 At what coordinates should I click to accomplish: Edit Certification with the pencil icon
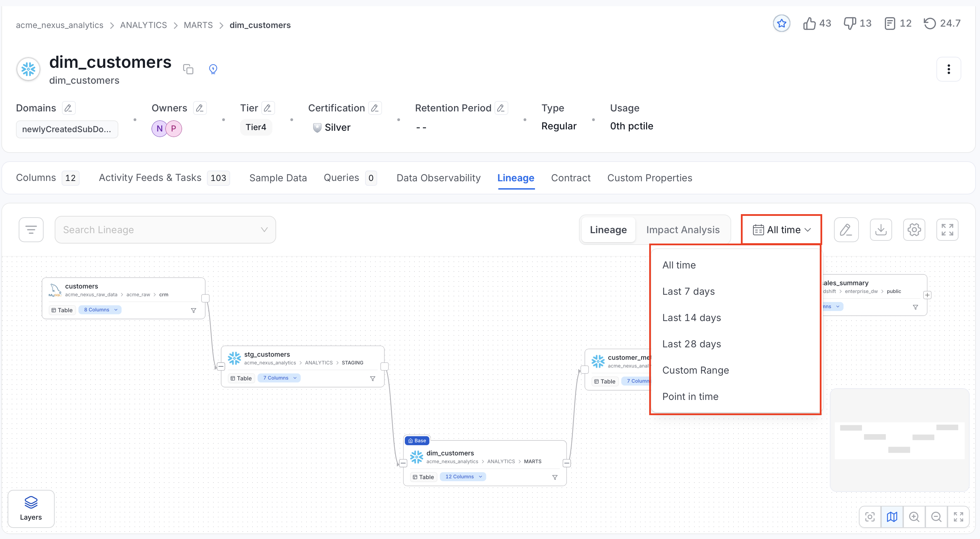point(375,108)
